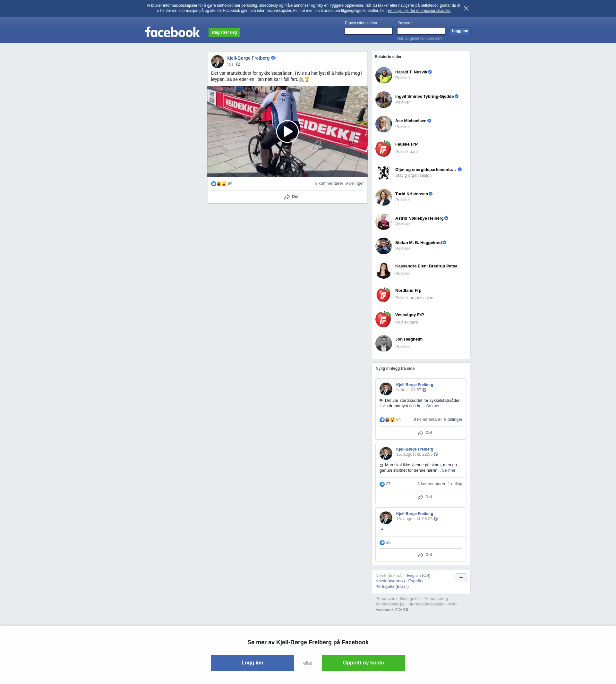
Task: Expand 'Se mer' on stolthet post
Action: pyautogui.click(x=448, y=470)
